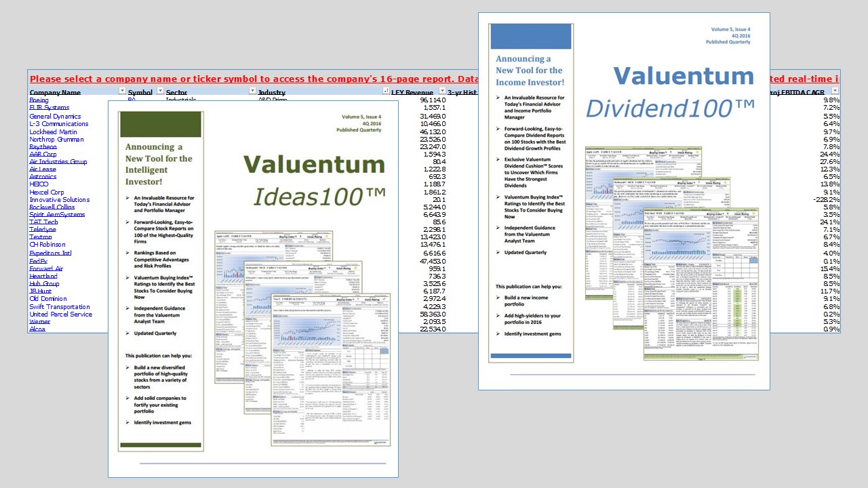This screenshot has height=488, width=868.
Task: Open the United Parcel Service report
Action: pyautogui.click(x=60, y=314)
